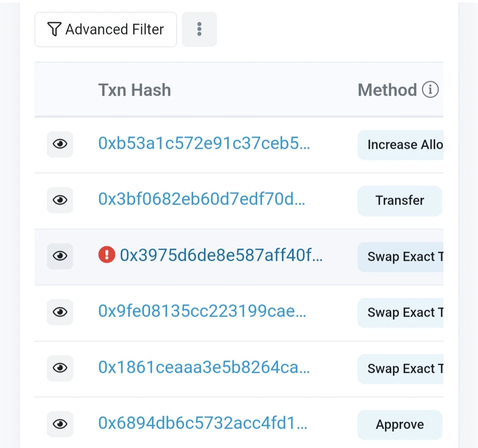Click the Method info icon
This screenshot has height=448, width=478.
[x=430, y=90]
